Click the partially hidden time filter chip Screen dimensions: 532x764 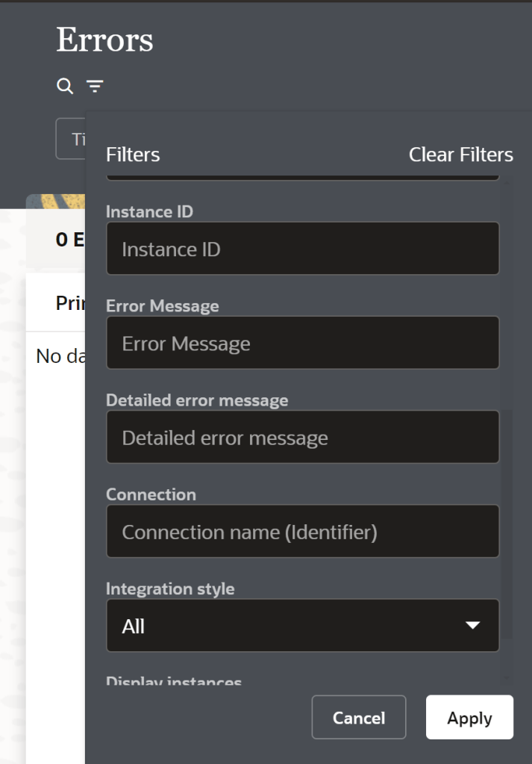pos(71,139)
